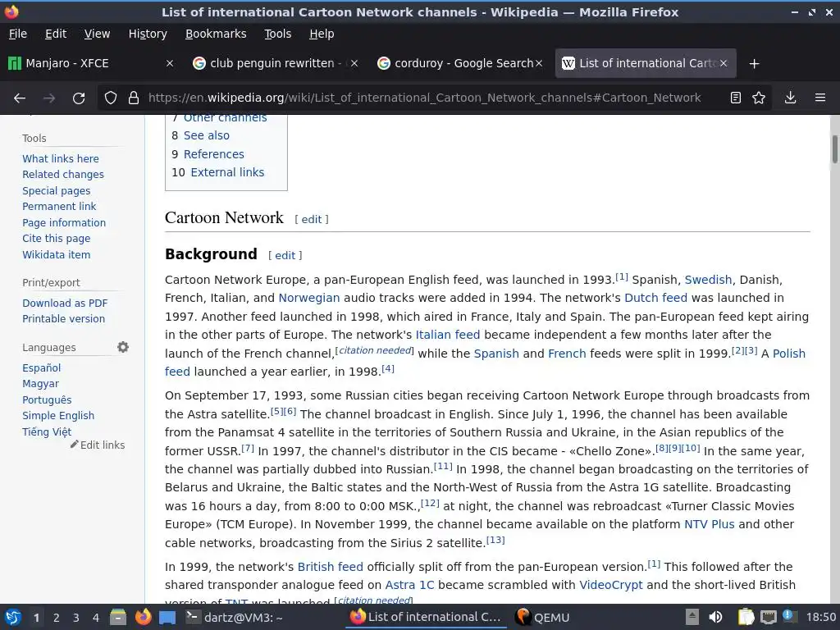Switch to workspace 1
This screenshot has height=630, width=840.
[36, 618]
